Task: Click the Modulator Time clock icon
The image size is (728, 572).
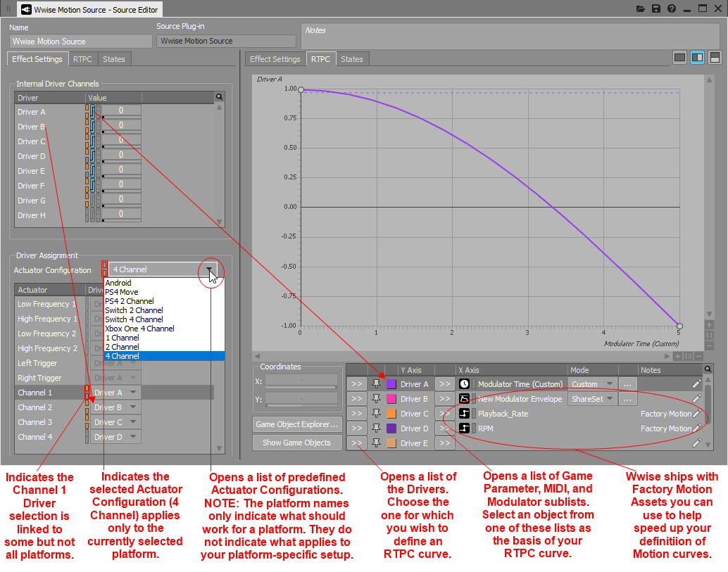Action: 464,384
